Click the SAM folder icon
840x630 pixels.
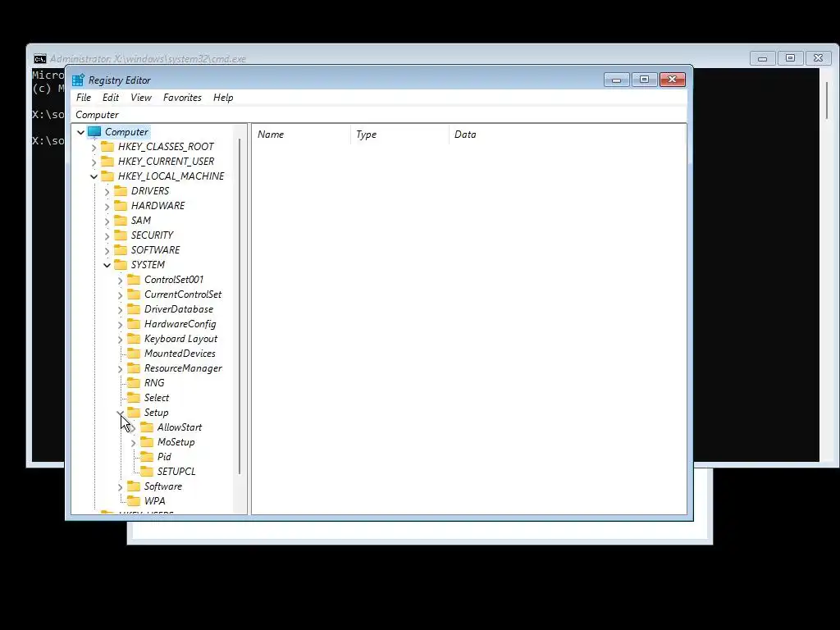coord(121,220)
